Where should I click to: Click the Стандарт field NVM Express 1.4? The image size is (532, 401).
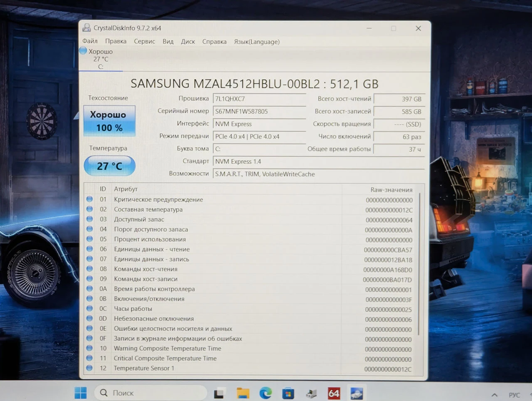[x=318, y=161]
